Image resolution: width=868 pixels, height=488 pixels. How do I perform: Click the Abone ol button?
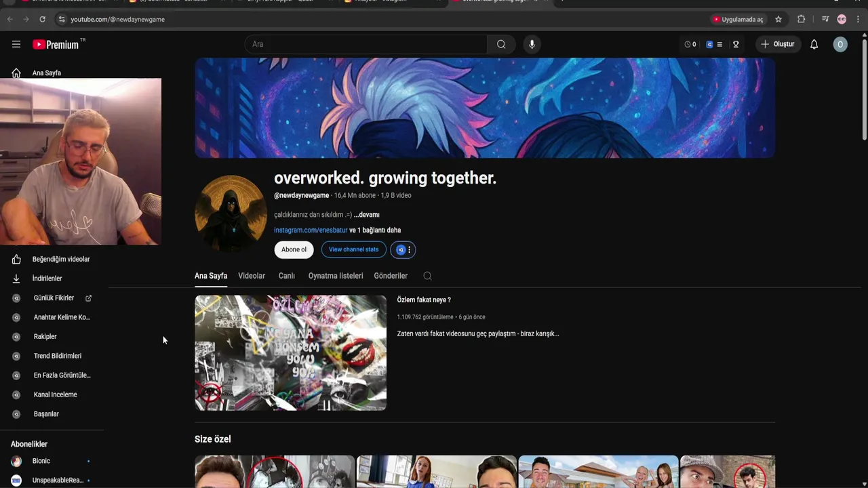click(294, 249)
